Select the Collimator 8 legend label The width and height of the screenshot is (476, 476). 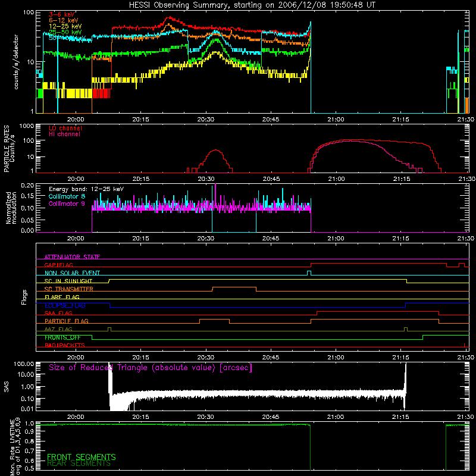click(67, 196)
